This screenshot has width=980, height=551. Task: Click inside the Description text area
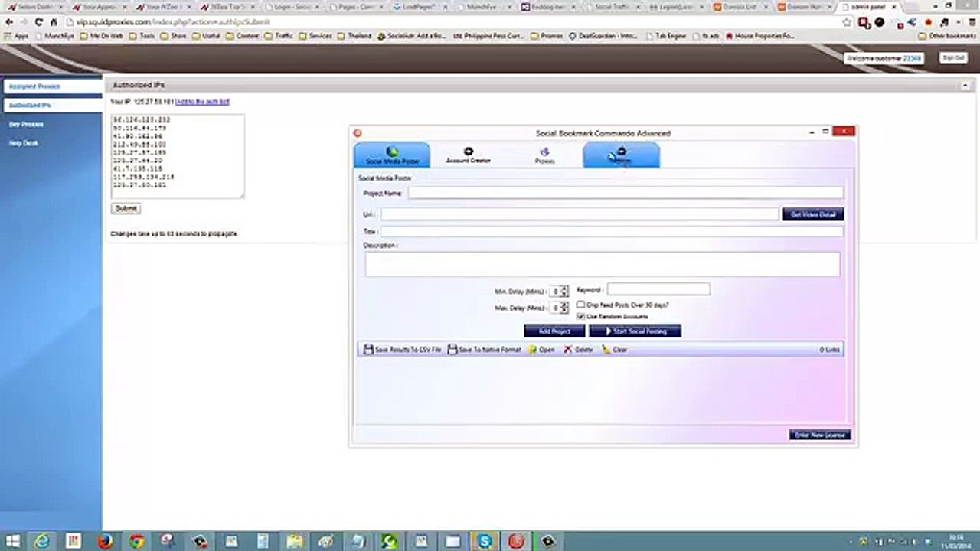603,264
